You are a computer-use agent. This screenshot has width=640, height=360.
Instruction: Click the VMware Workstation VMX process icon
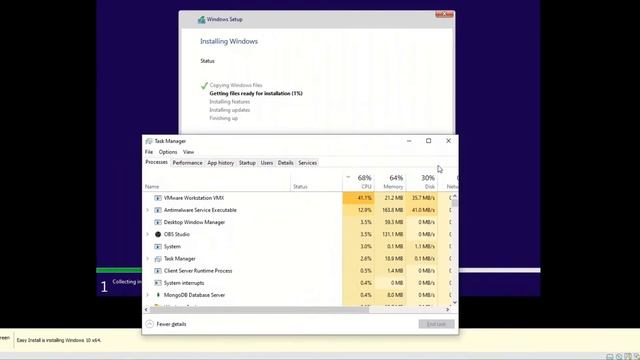tap(158, 198)
